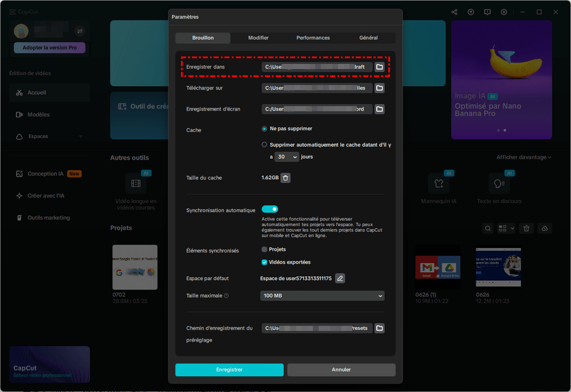Image resolution: width=571 pixels, height=392 pixels.
Task: Uncheck the Vidéos exportées checkbox
Action: [x=264, y=262]
